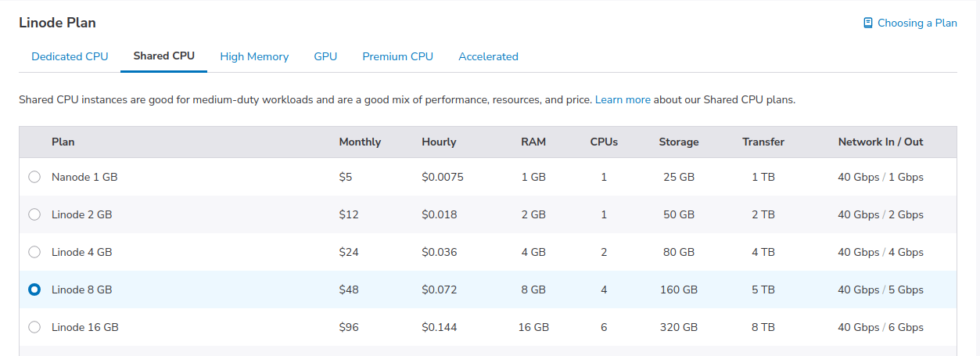Click the RAM column header

click(x=533, y=142)
